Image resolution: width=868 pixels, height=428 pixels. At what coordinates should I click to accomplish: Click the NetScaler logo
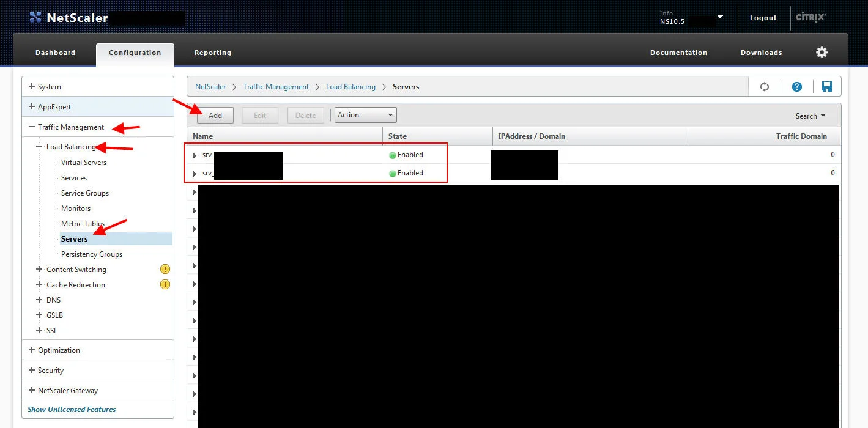(69, 18)
